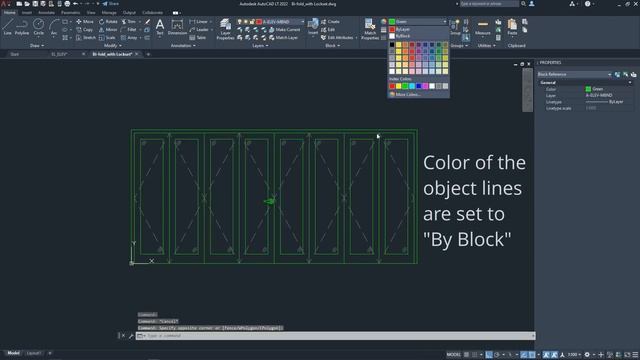
Task: Click Edit Attributes
Action: tap(337, 38)
